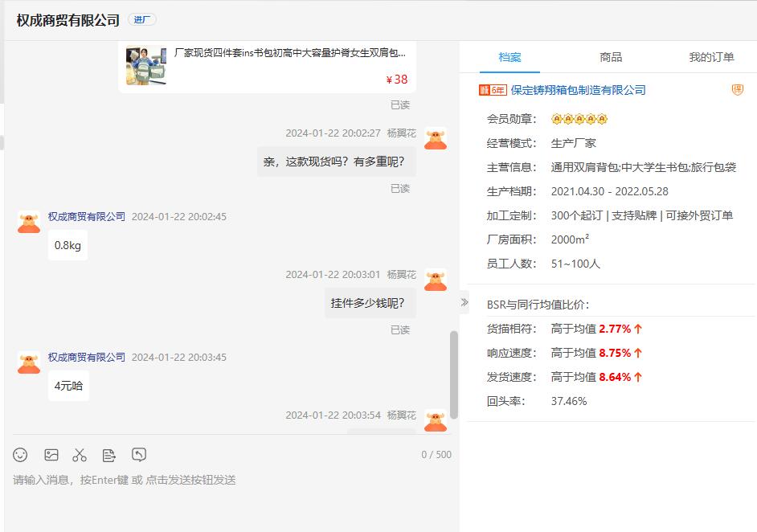The height and width of the screenshot is (532, 757).
Task: Click the send image icon
Action: pyautogui.click(x=51, y=455)
